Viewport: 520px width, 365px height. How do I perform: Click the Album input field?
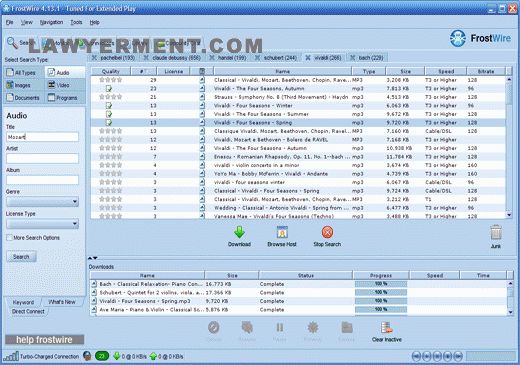[x=42, y=180]
